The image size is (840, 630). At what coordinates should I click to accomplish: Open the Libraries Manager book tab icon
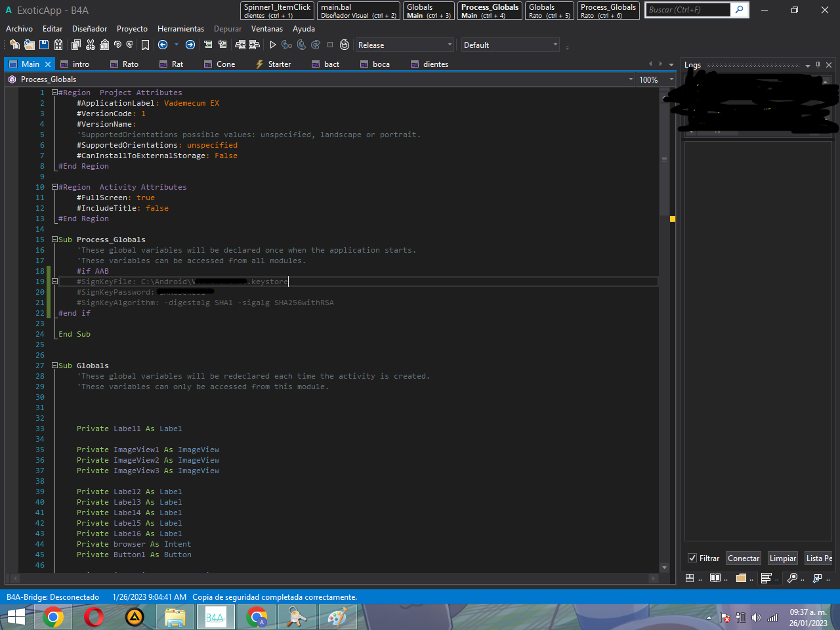[x=715, y=578]
